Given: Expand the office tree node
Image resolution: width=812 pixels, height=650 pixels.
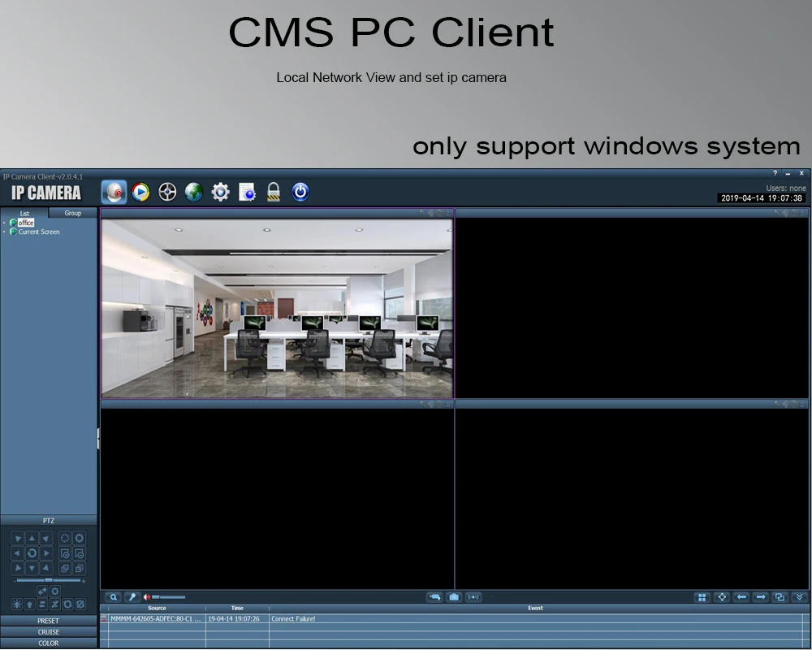Looking at the screenshot, I should [x=4, y=223].
